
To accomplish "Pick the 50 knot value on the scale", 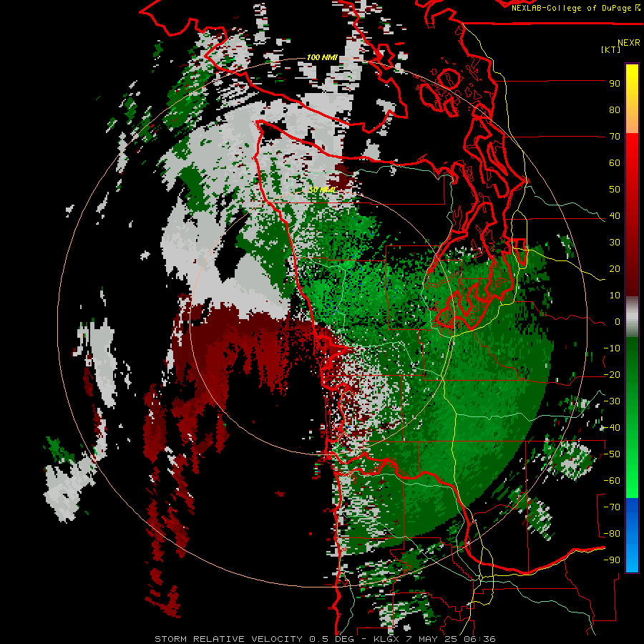I will pos(615,190).
